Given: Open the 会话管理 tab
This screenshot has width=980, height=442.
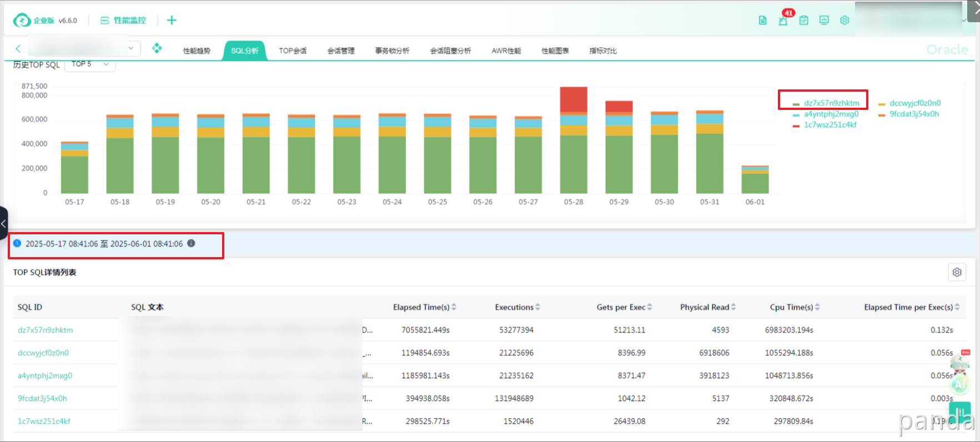Looking at the screenshot, I should (341, 51).
